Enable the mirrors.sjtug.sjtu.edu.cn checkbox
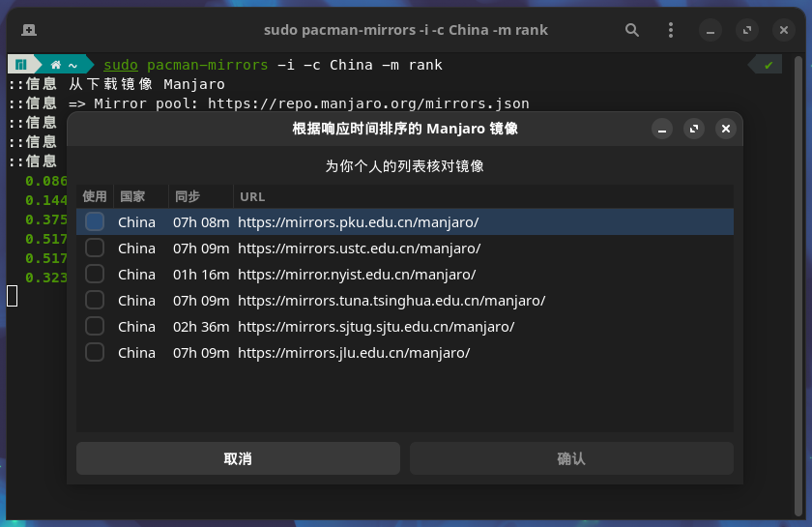Screen dimensions: 812x527 coord(95,327)
